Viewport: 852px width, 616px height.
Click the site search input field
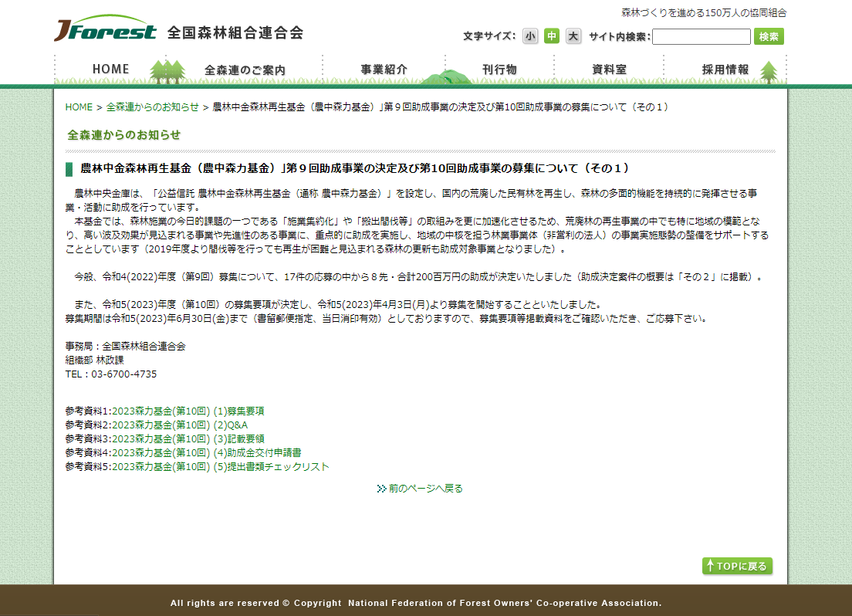pos(701,36)
